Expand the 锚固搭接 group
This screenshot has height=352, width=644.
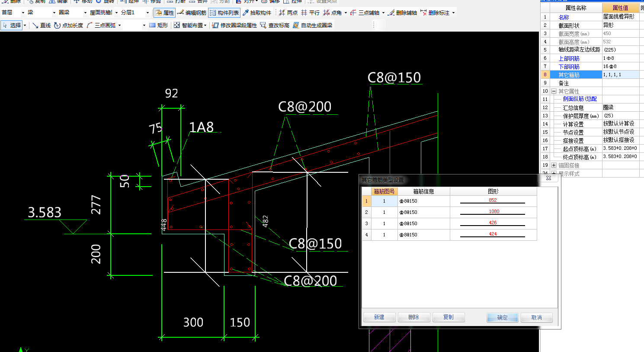pos(554,165)
